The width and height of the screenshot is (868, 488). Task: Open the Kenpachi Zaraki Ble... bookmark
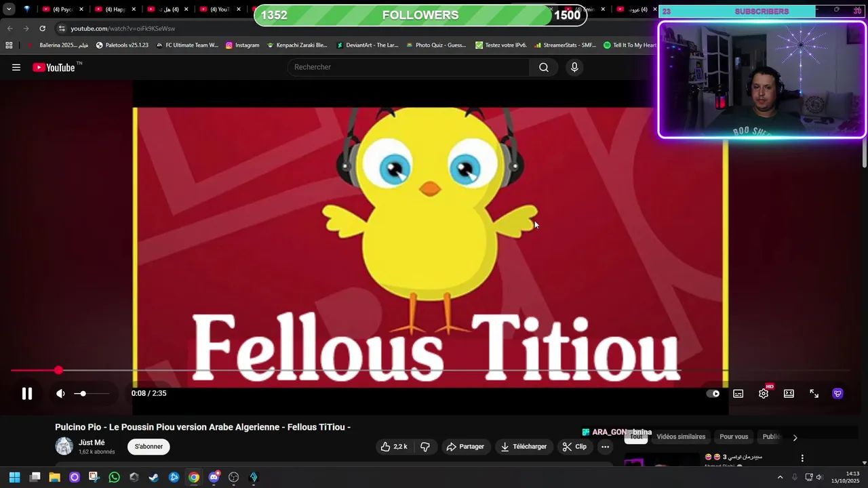click(x=297, y=45)
